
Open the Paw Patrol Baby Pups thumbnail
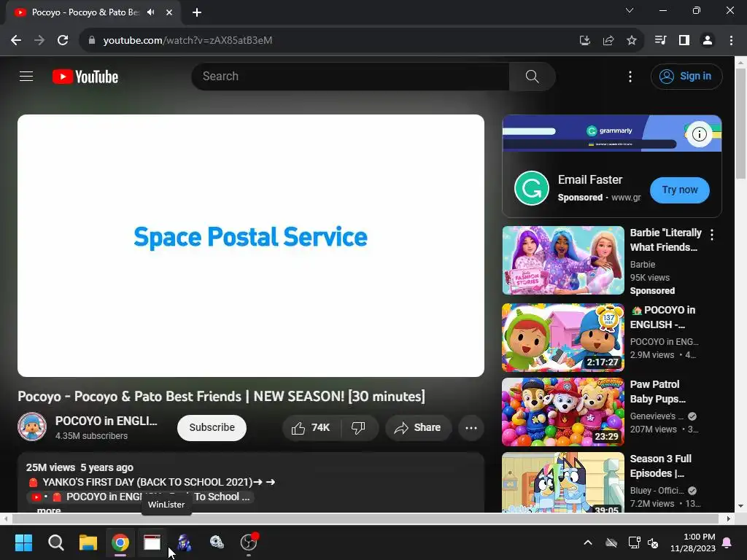click(x=563, y=412)
